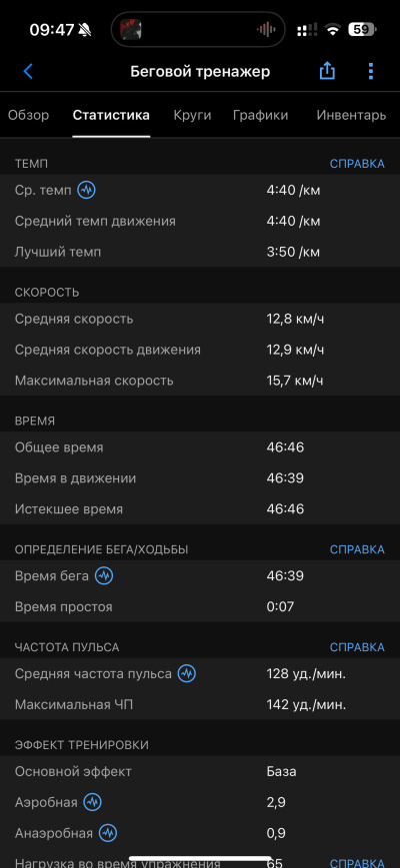Tap the battery indicator in status bar
Viewport: 400px width, 868px height.
click(362, 30)
